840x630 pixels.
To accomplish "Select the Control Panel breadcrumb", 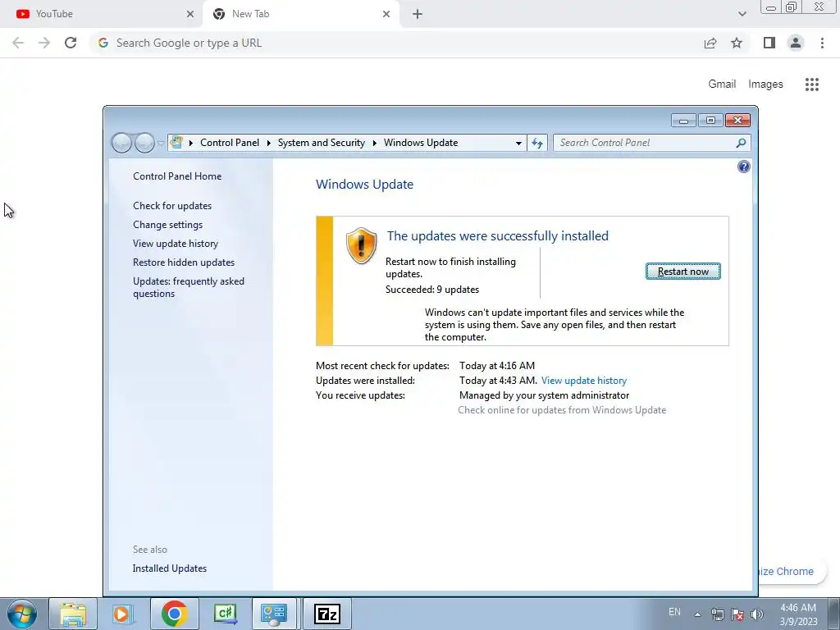I will [x=230, y=143].
